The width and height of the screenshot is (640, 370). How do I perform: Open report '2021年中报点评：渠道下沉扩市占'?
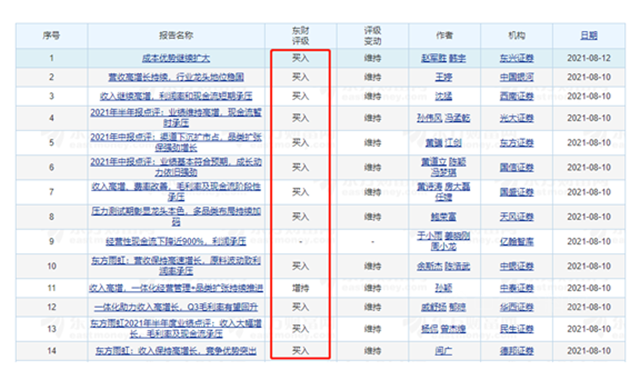point(176,142)
